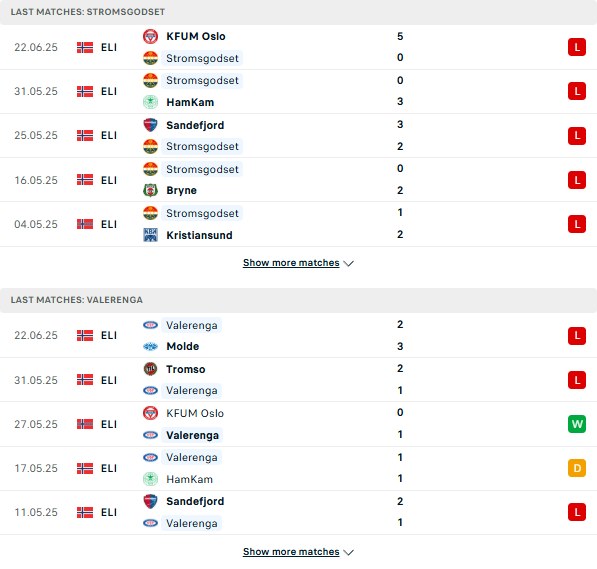The height and width of the screenshot is (569, 597).
Task: Click the red L badge for KFUM Oslo 5-0
Action: 577,47
